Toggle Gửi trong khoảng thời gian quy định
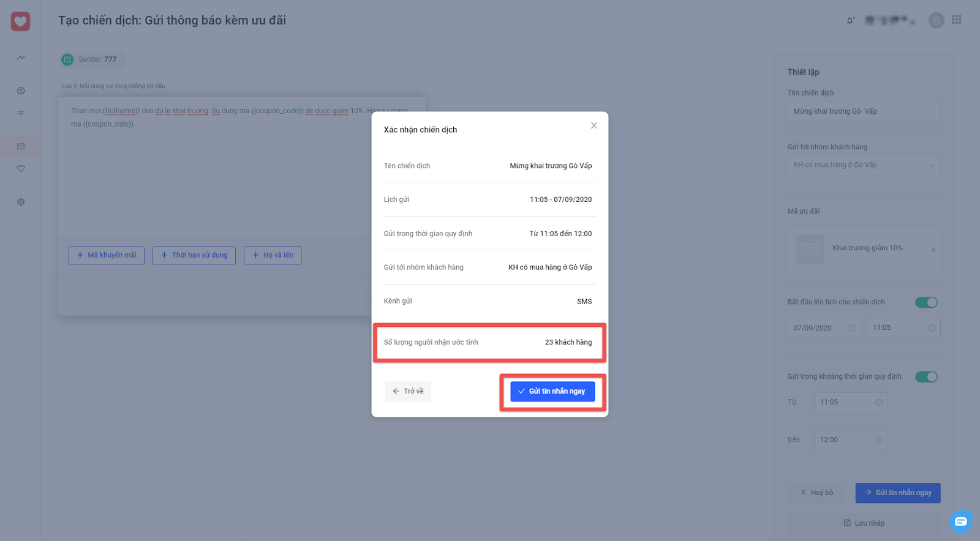980x541 pixels. coord(926,377)
